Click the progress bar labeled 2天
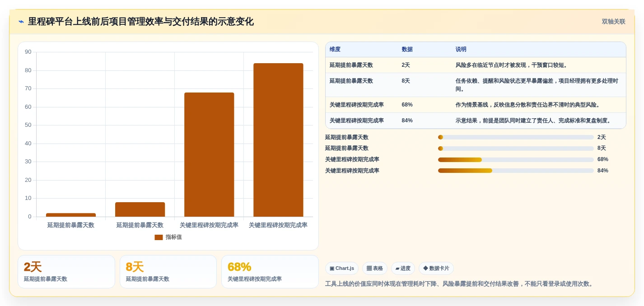Viewport: 644px width, 306px height. 516,137
